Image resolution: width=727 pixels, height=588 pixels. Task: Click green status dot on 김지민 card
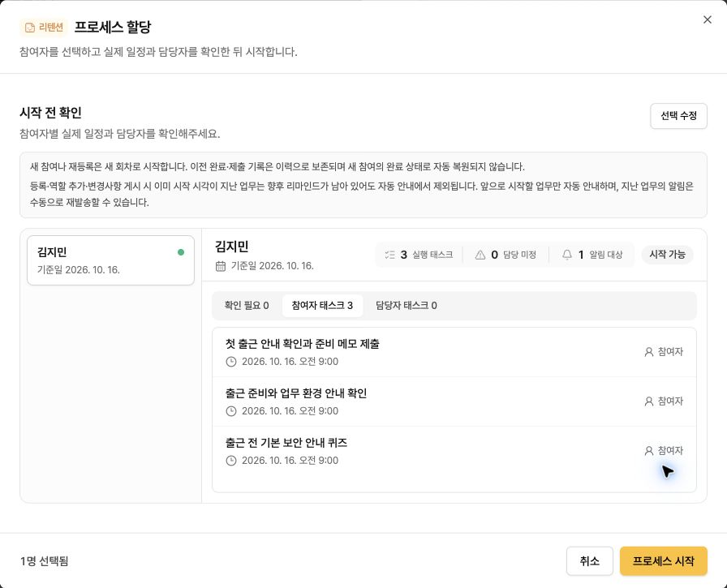(181, 252)
